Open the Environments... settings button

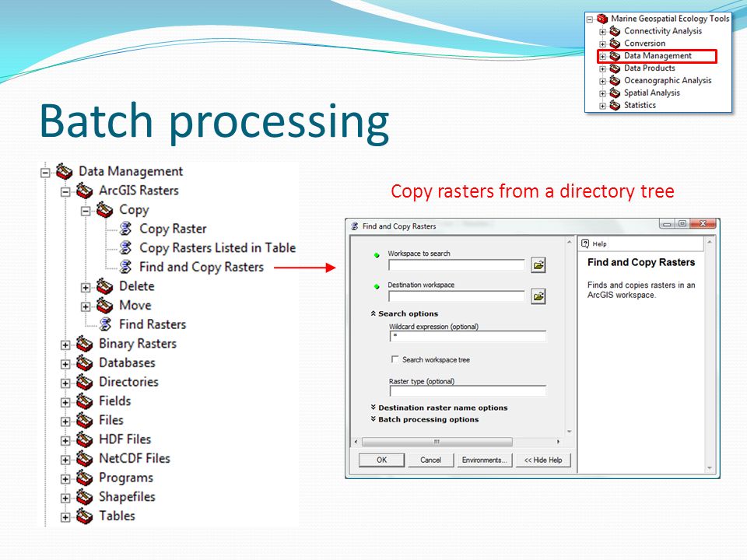tap(485, 460)
